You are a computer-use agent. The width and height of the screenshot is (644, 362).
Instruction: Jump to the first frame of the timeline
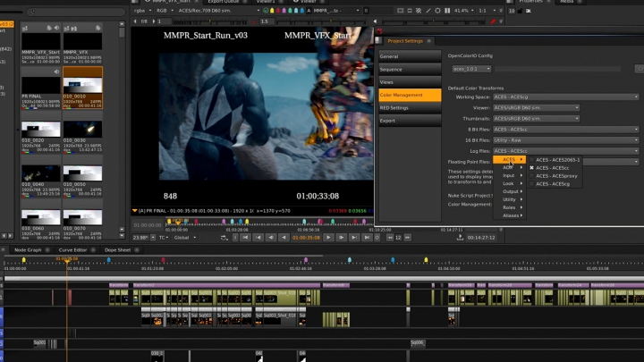coord(247,238)
